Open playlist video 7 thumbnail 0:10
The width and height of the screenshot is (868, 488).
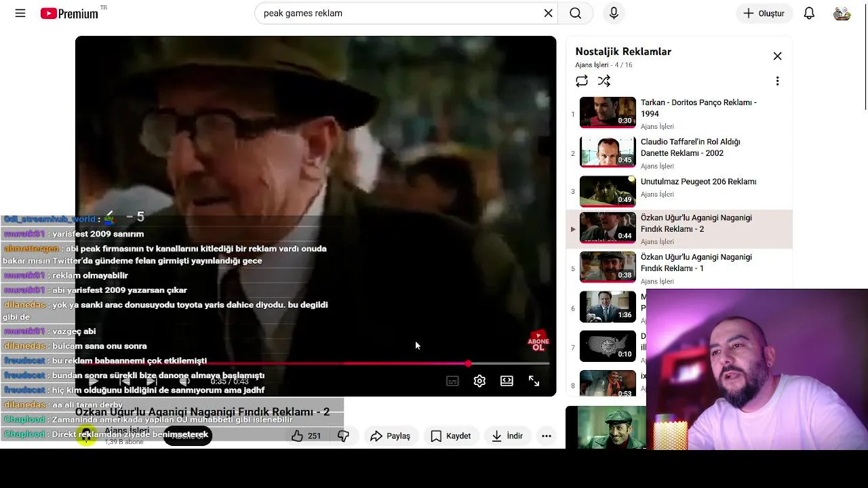(608, 346)
